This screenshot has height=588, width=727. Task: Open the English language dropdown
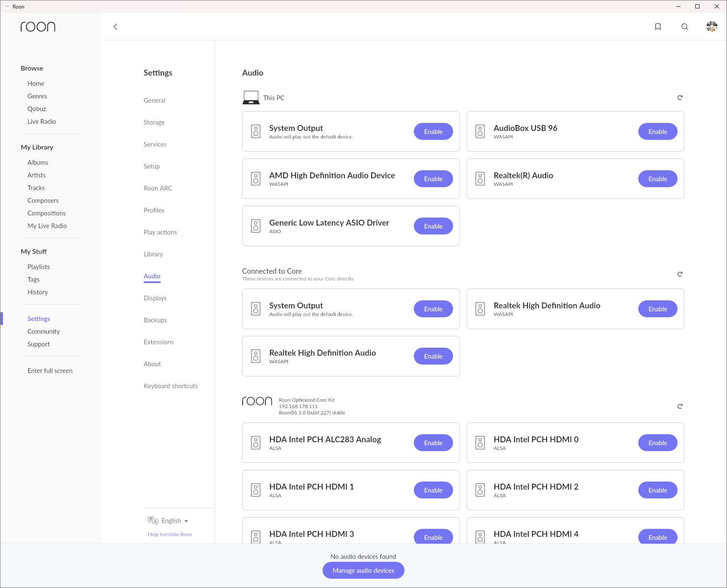[x=175, y=521]
